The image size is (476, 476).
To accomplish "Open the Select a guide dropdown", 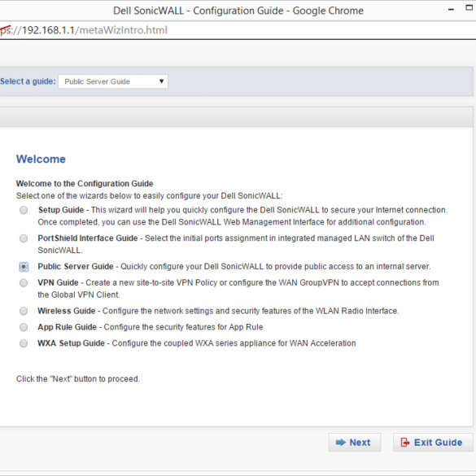I will point(113,81).
